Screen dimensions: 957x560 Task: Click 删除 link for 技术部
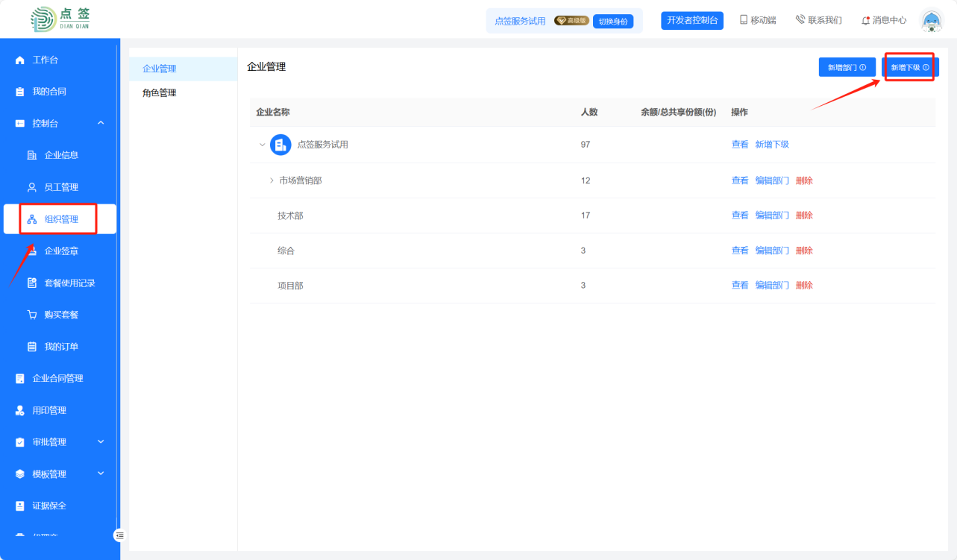pyautogui.click(x=804, y=215)
